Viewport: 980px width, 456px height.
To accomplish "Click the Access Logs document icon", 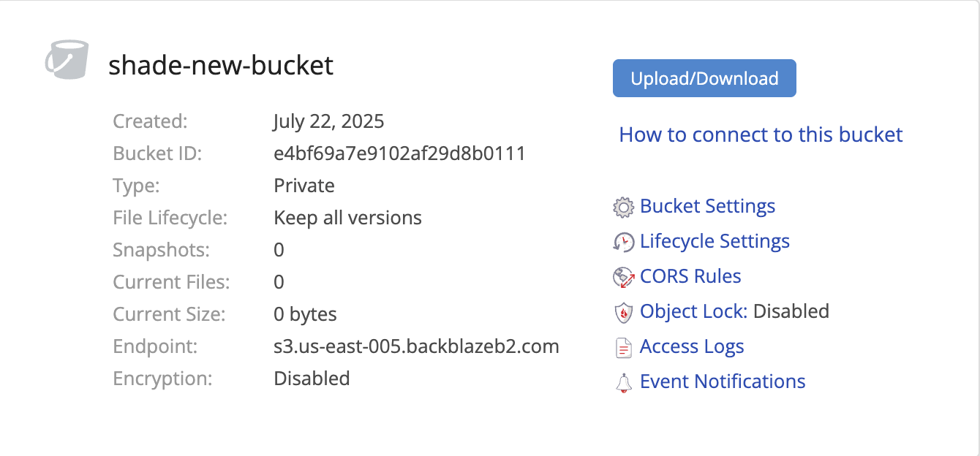I will point(623,348).
